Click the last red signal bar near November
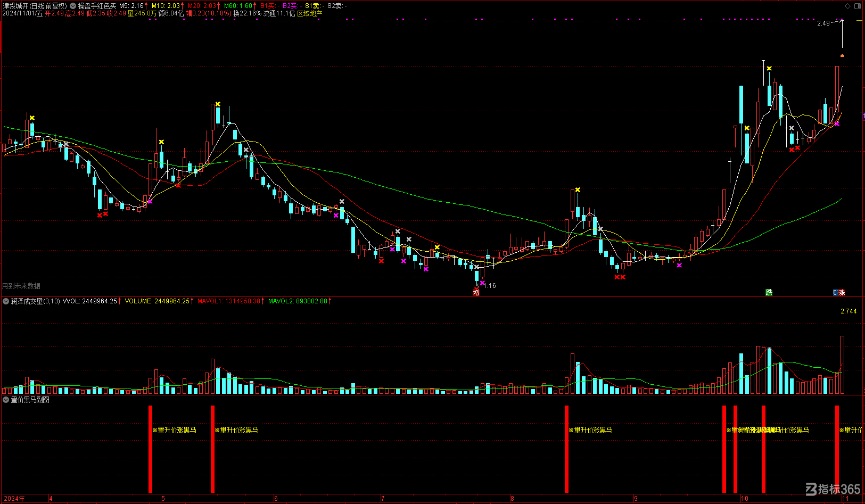 [837, 449]
